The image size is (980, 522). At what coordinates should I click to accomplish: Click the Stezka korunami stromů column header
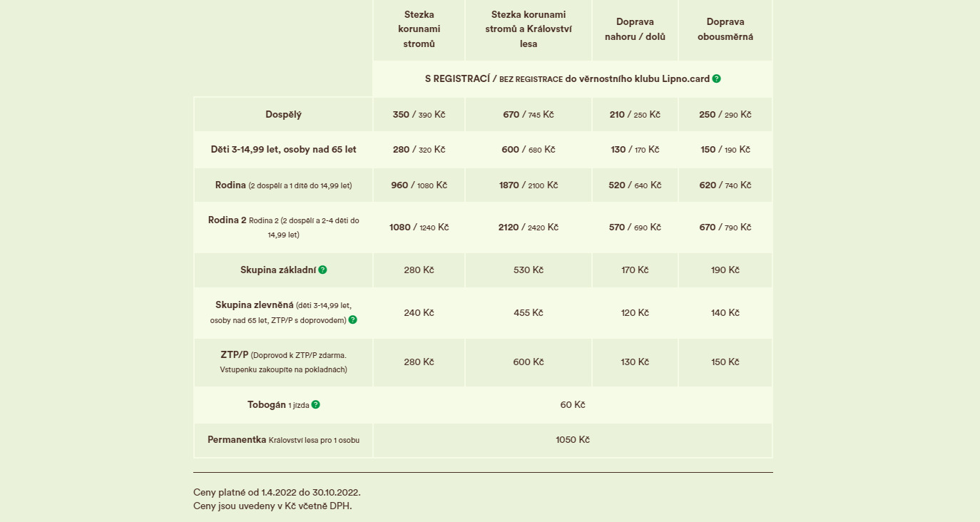tap(419, 29)
